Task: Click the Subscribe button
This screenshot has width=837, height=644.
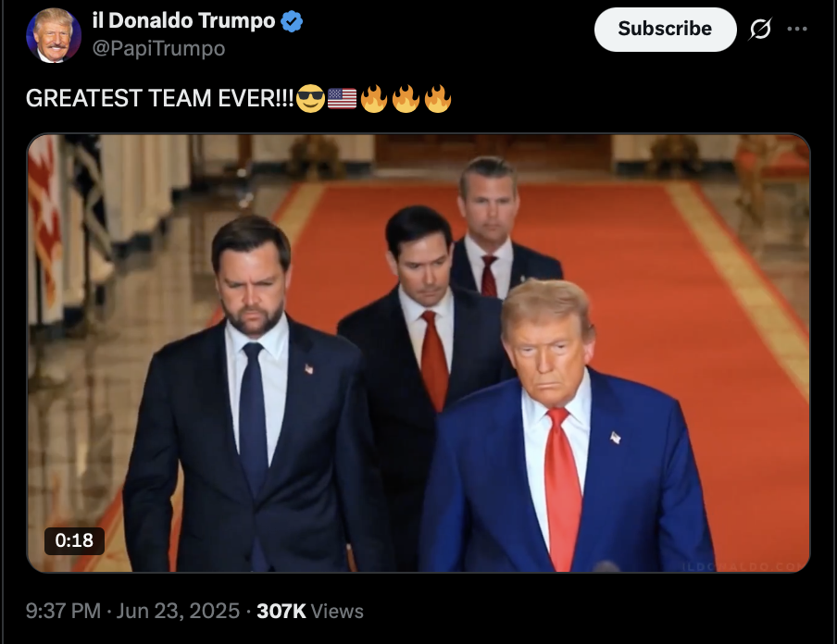Action: point(665,29)
